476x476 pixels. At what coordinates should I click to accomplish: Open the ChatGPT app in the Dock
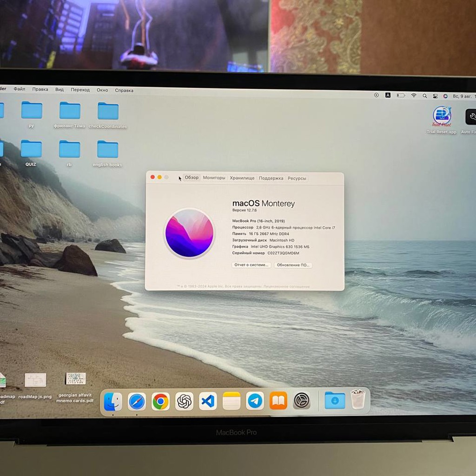[184, 401]
